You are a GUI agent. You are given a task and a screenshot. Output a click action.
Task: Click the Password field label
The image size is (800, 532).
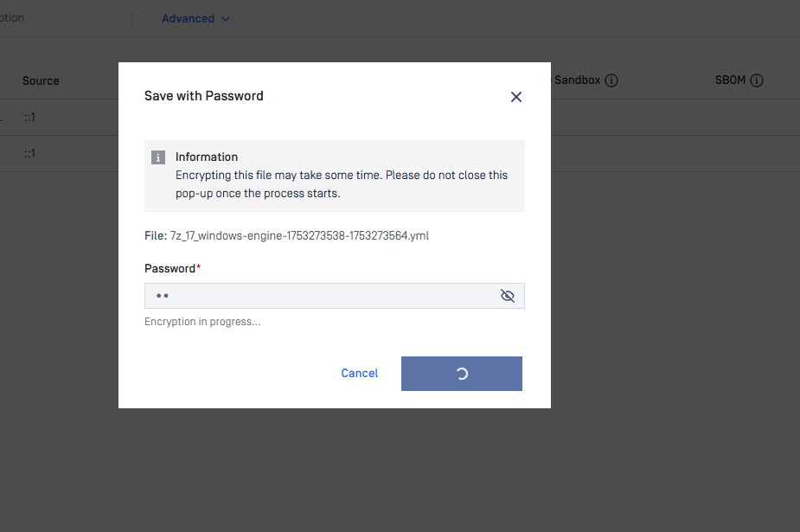tap(171, 268)
